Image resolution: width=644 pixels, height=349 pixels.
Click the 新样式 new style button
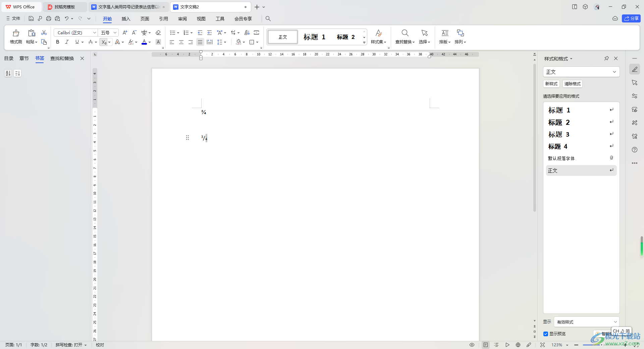click(x=551, y=84)
